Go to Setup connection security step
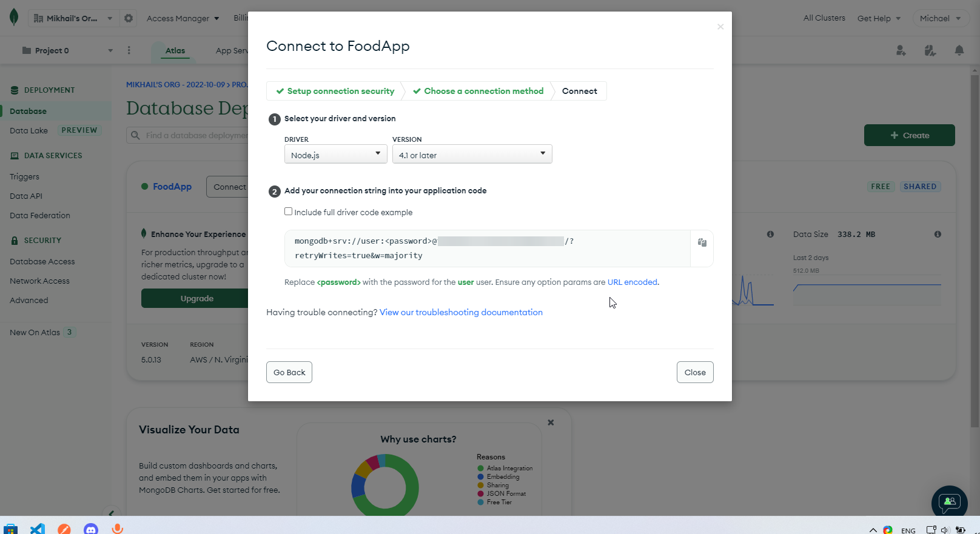The width and height of the screenshot is (980, 534). (x=335, y=91)
